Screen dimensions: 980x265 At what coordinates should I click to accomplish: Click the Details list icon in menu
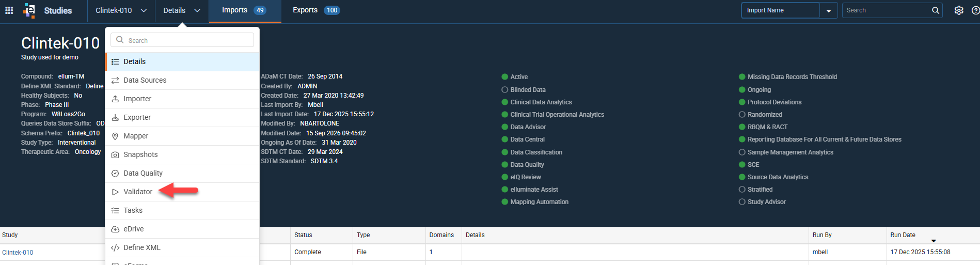[x=115, y=61]
